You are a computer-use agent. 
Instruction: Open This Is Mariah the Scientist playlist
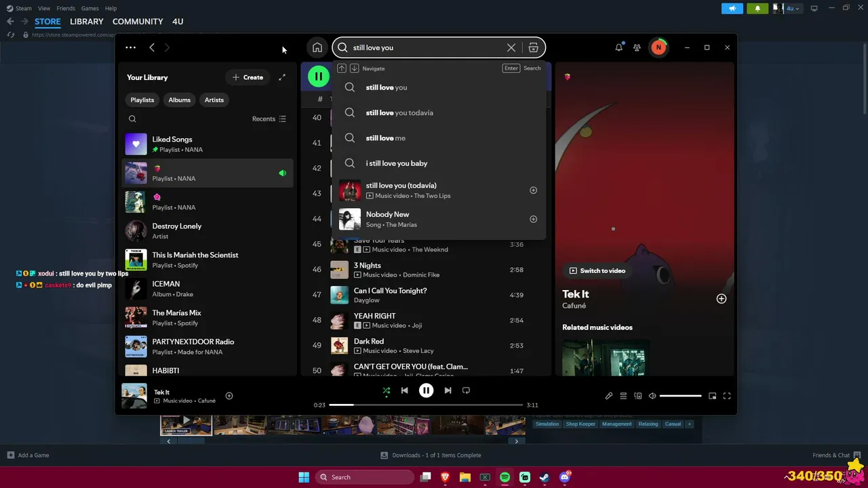coord(208,260)
